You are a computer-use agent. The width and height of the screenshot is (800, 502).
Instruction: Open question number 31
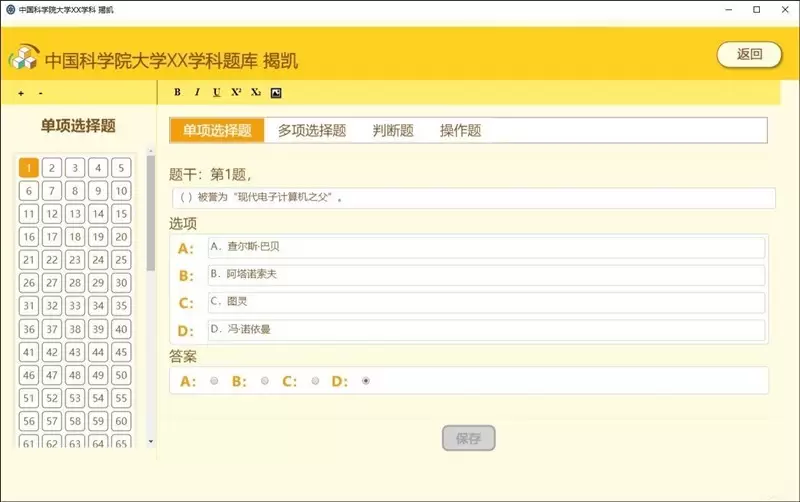point(29,306)
